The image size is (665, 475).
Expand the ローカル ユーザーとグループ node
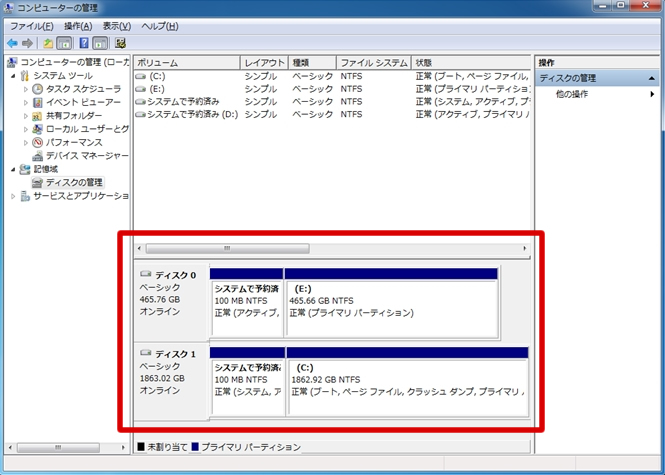(25, 129)
